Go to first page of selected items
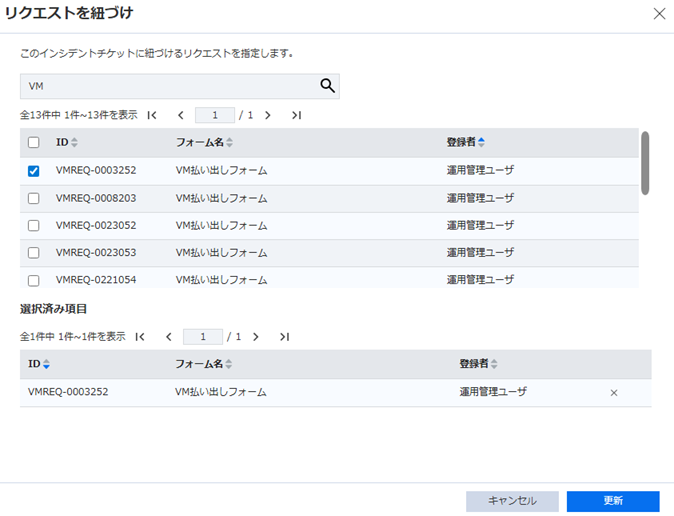The width and height of the screenshot is (674, 516). click(x=140, y=337)
